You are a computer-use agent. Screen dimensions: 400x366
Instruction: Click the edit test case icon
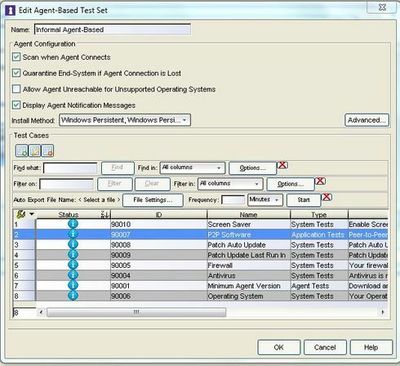[35, 151]
